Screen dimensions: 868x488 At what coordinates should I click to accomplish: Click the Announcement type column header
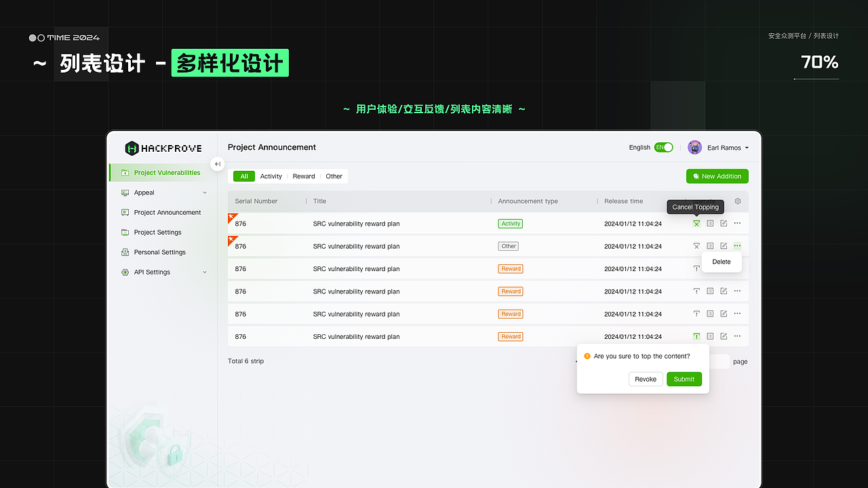528,201
